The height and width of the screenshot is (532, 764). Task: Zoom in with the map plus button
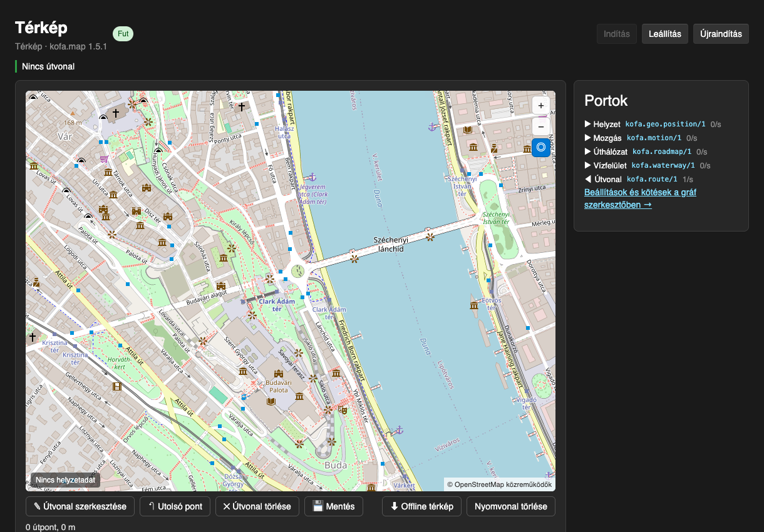541,106
